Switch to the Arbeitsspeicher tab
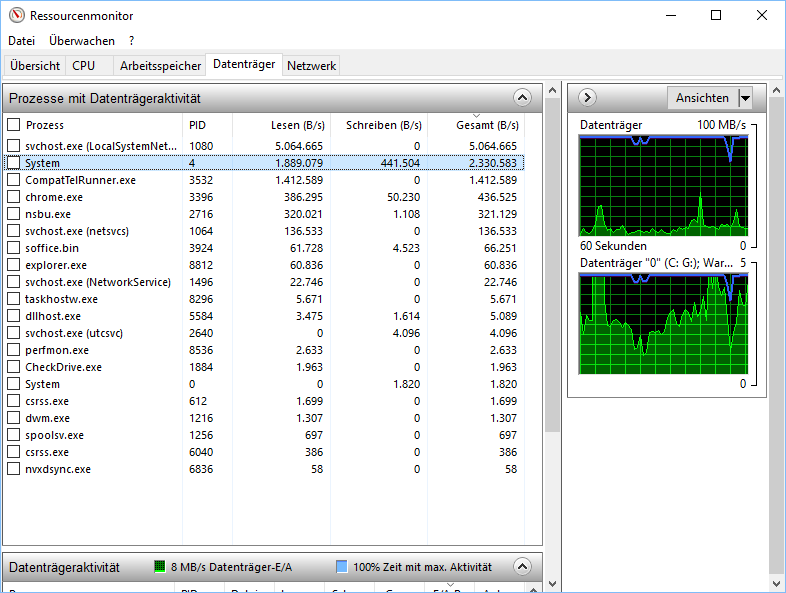786x593 pixels. point(160,66)
